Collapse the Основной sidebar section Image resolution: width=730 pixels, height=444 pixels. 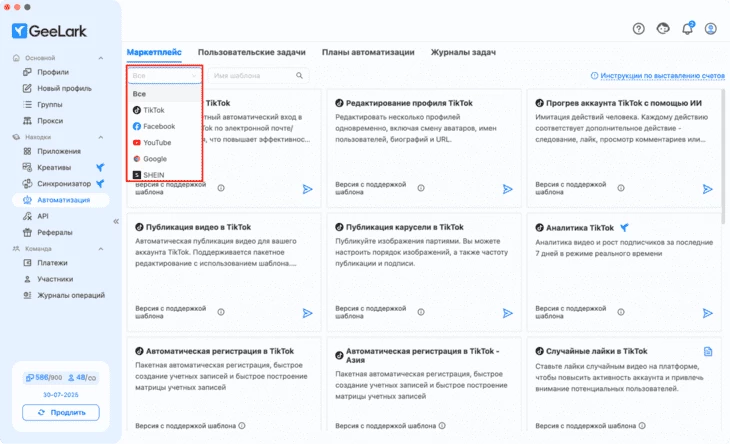click(x=101, y=58)
